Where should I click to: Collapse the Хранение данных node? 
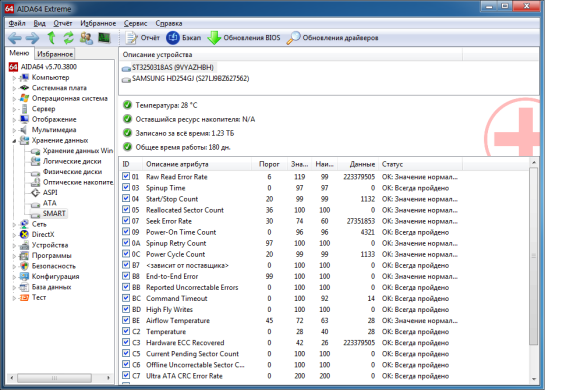tap(14, 141)
